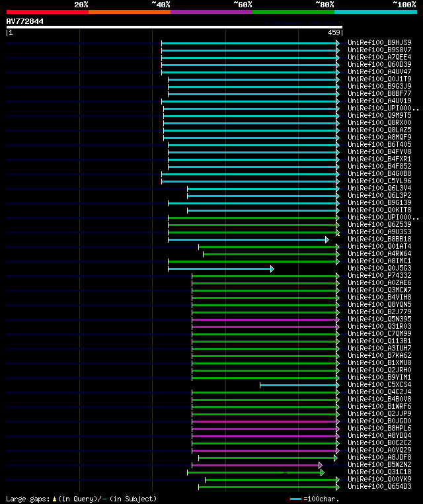The height and width of the screenshot is (504, 423).
Task: Click the short cyan alignment bar of UniRef100_Q0J5G3
Action: 221,269
